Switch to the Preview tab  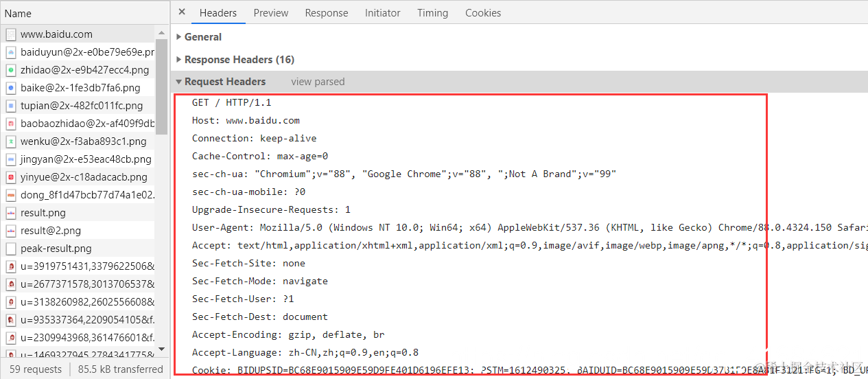[x=271, y=12]
